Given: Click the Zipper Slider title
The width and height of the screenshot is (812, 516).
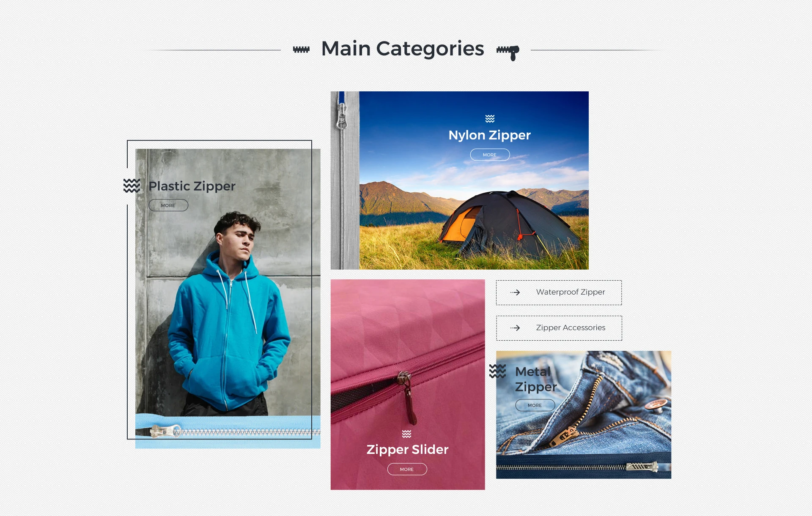Looking at the screenshot, I should click(407, 450).
